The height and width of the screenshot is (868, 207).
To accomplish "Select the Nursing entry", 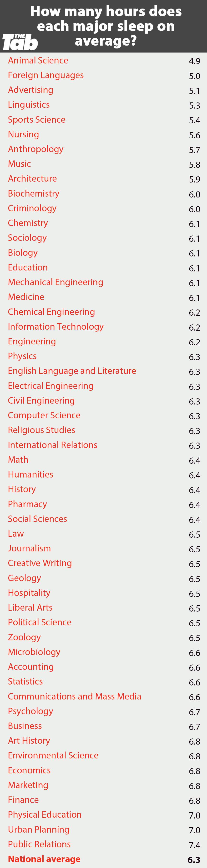I will point(24,135).
